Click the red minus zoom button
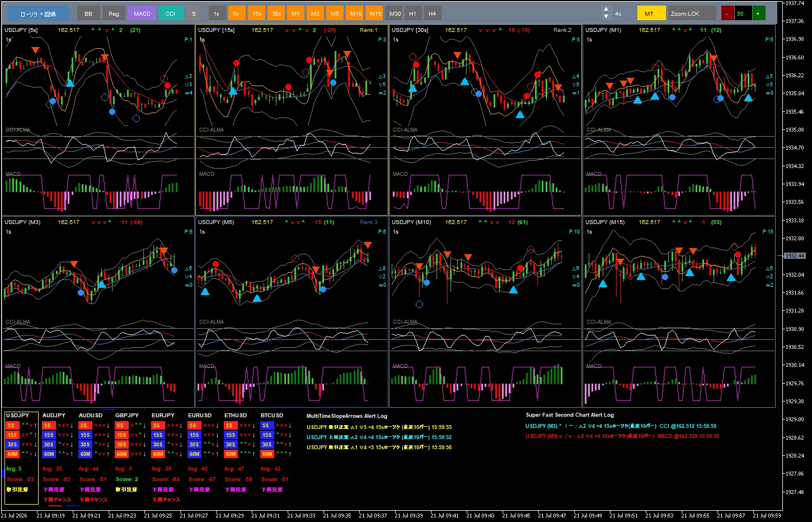Viewport: 812px width, 522px height. pos(726,13)
